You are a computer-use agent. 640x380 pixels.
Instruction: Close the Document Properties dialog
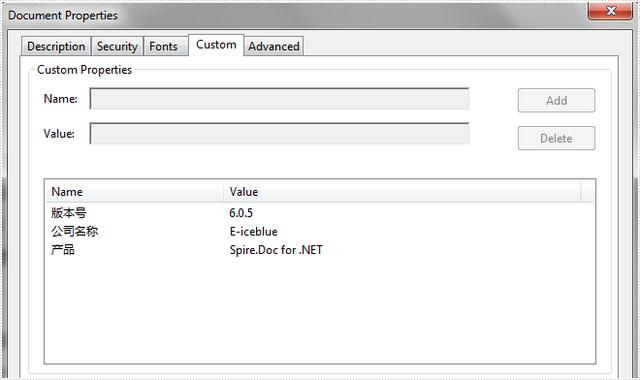point(610,11)
